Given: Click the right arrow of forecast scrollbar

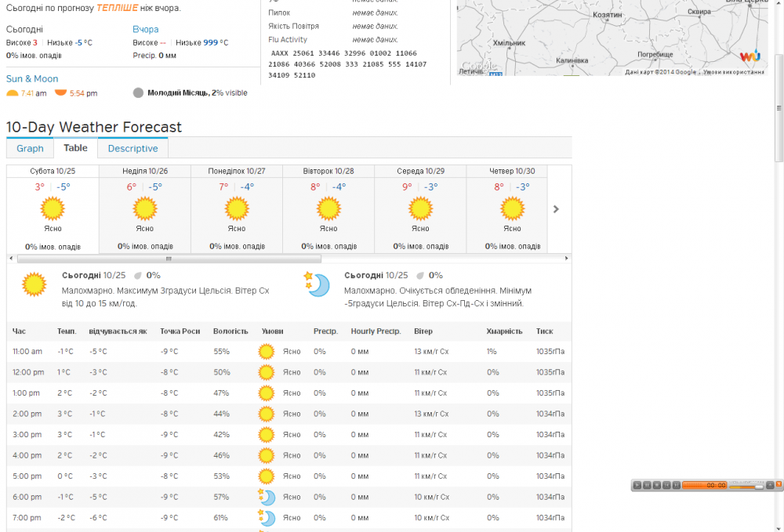Looking at the screenshot, I should (566, 259).
